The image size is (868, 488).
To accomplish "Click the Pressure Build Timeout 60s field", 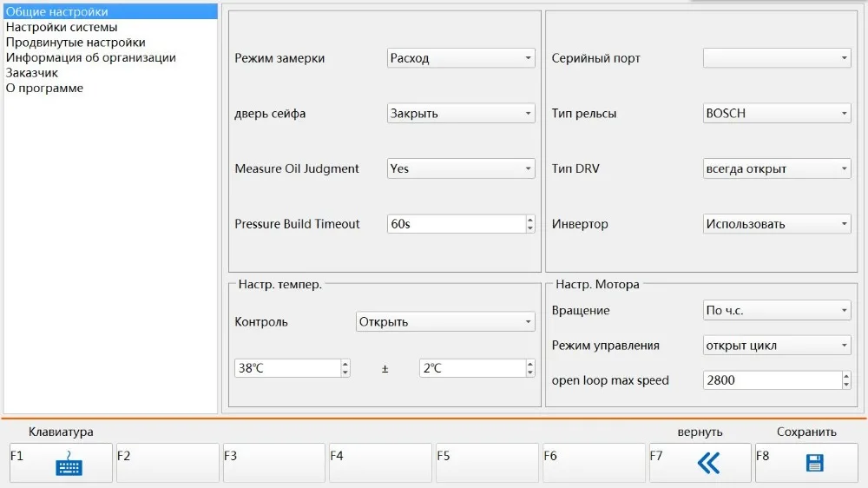I will [x=457, y=224].
